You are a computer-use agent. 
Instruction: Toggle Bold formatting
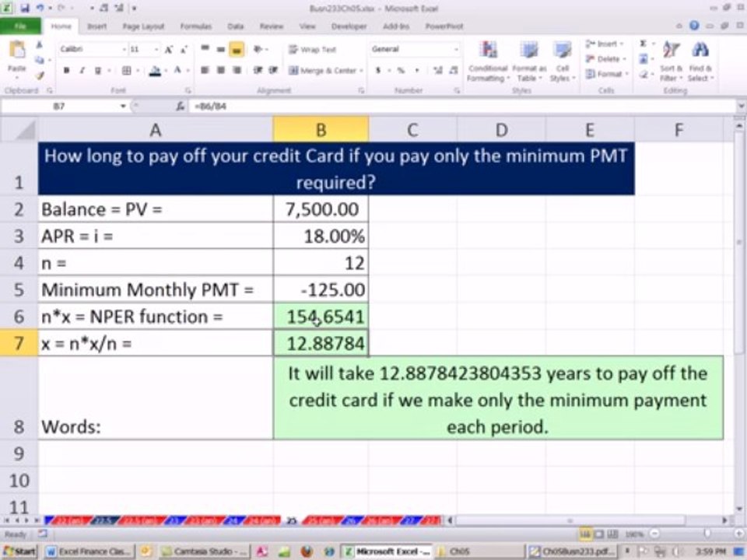(66, 71)
